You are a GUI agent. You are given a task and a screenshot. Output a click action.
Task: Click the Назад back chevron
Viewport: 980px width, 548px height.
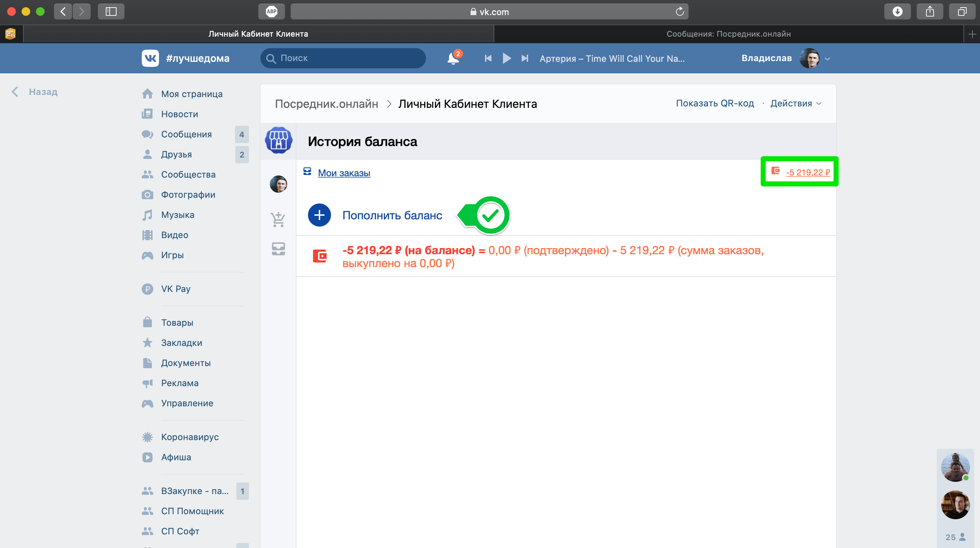coord(15,92)
